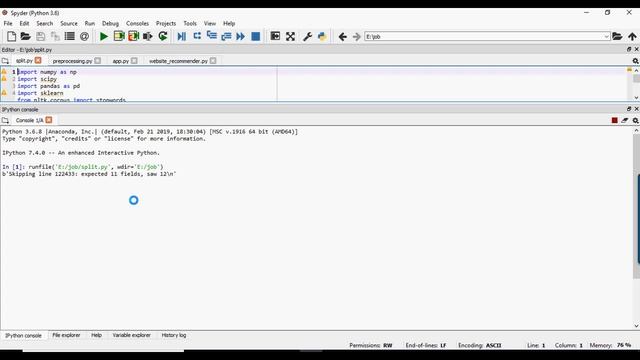The image size is (640, 360).
Task: Go forward to next directory
Action: 357,37
